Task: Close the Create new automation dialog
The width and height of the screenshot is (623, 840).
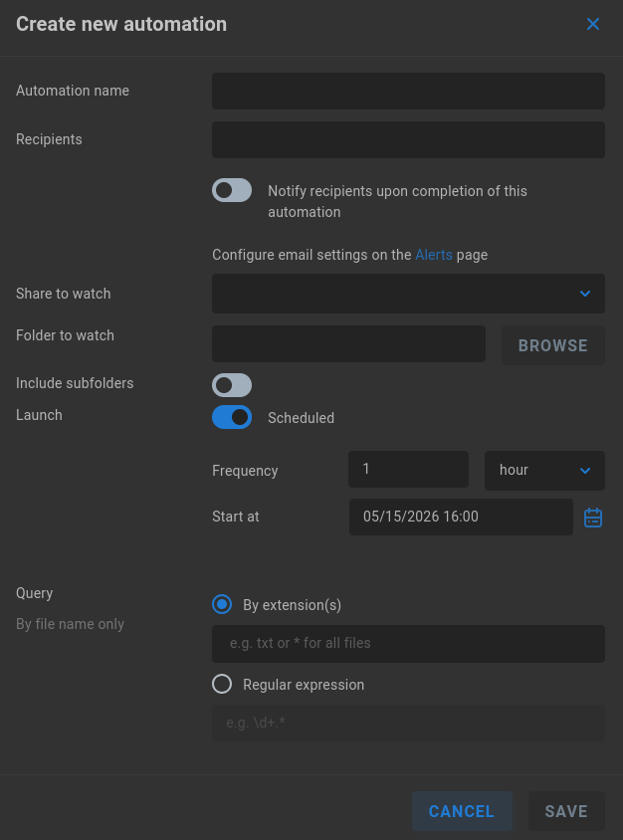Action: [x=592, y=24]
